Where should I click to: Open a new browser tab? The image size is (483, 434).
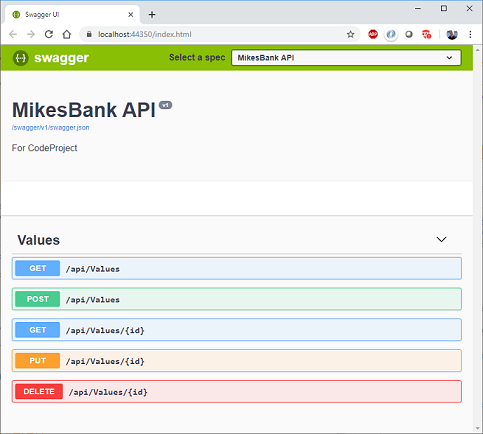[152, 15]
